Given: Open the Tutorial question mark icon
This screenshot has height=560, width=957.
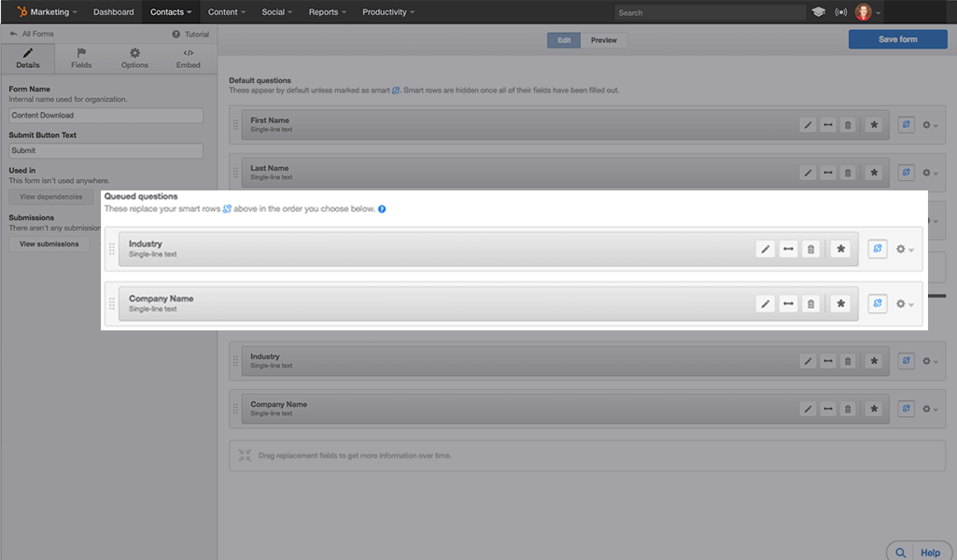Looking at the screenshot, I should 177,34.
